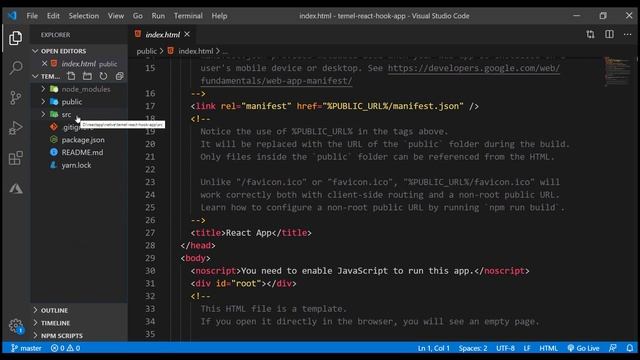Open the Run menu
This screenshot has width=640, height=360.
coord(158,16)
